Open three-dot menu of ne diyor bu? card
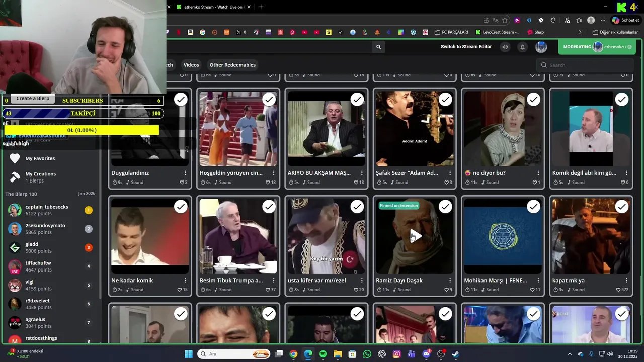This screenshot has height=362, width=644. click(x=538, y=173)
